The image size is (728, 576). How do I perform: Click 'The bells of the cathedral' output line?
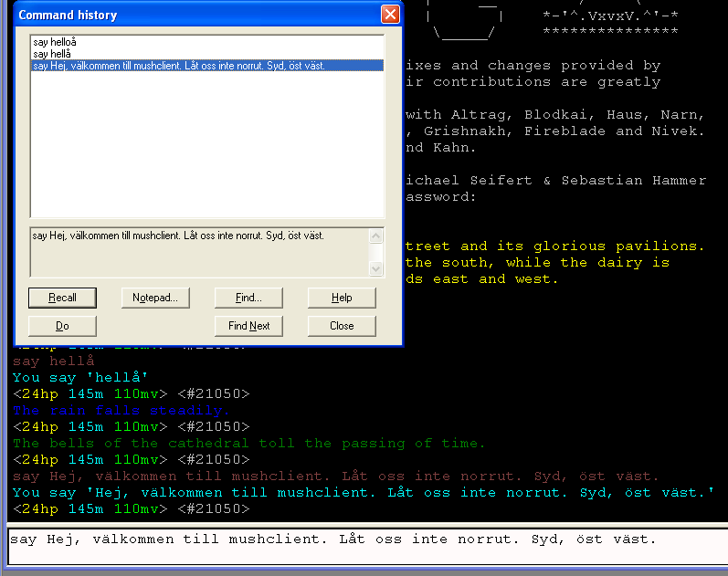(x=248, y=444)
